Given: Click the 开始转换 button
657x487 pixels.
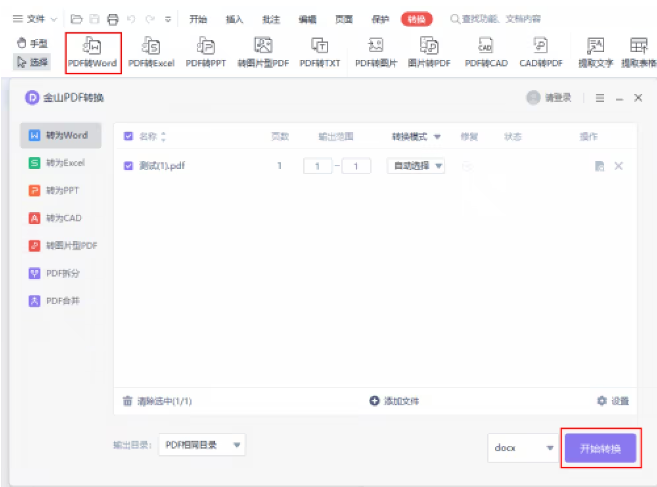Looking at the screenshot, I should pyautogui.click(x=600, y=448).
